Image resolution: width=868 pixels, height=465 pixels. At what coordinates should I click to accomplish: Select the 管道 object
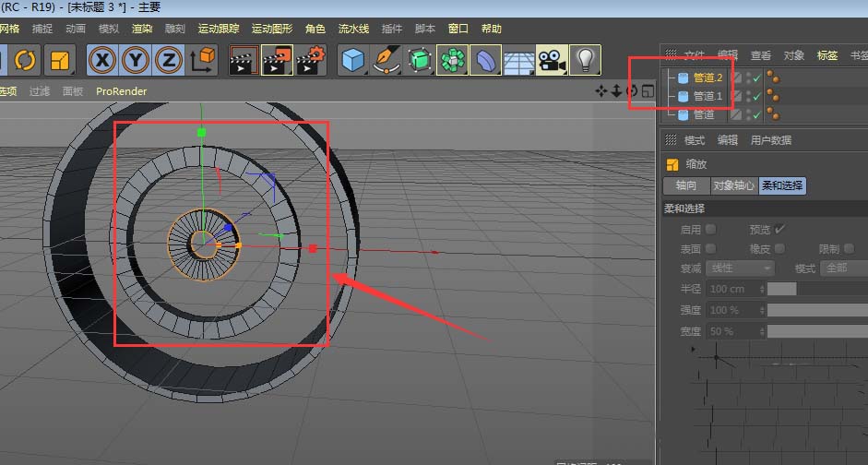coord(704,114)
